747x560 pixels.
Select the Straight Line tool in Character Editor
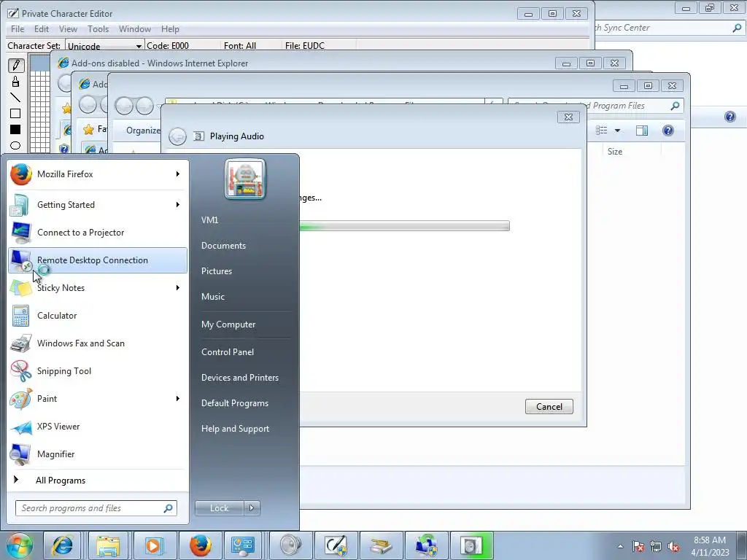coord(15,98)
